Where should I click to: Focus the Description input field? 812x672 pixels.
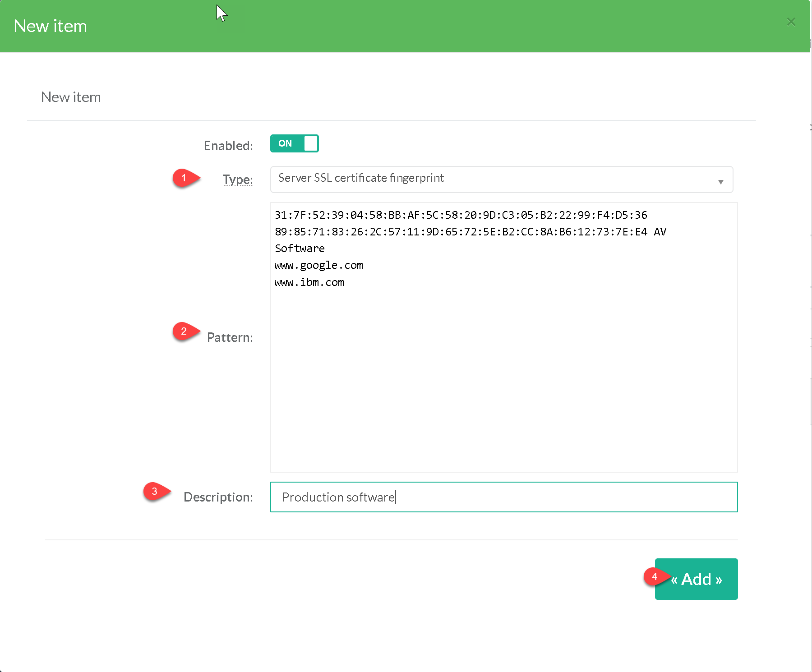pyautogui.click(x=503, y=497)
